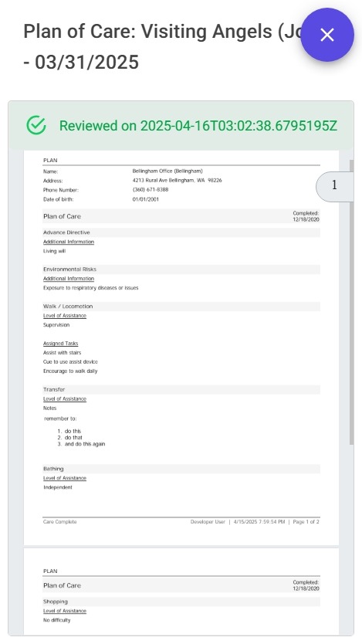The image size is (362, 644).
Task: Click the document viewer vertical scrollbar
Action: pos(351,302)
